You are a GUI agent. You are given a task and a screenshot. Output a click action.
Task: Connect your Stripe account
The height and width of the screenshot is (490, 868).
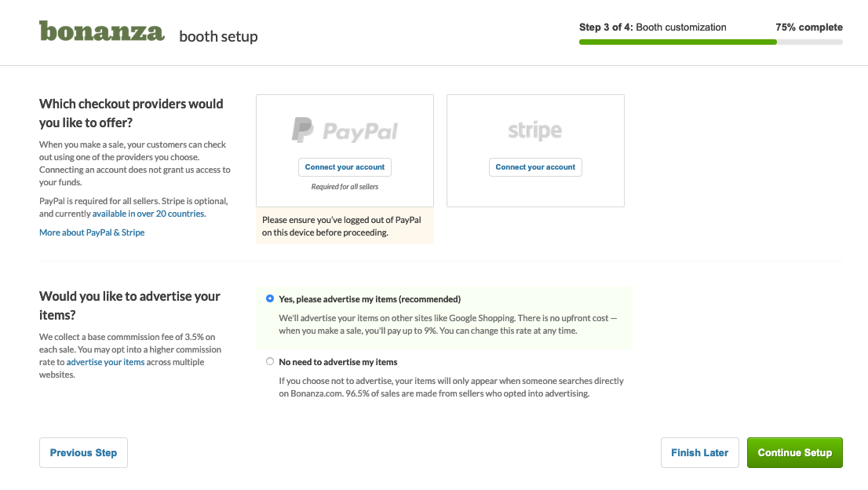[535, 167]
